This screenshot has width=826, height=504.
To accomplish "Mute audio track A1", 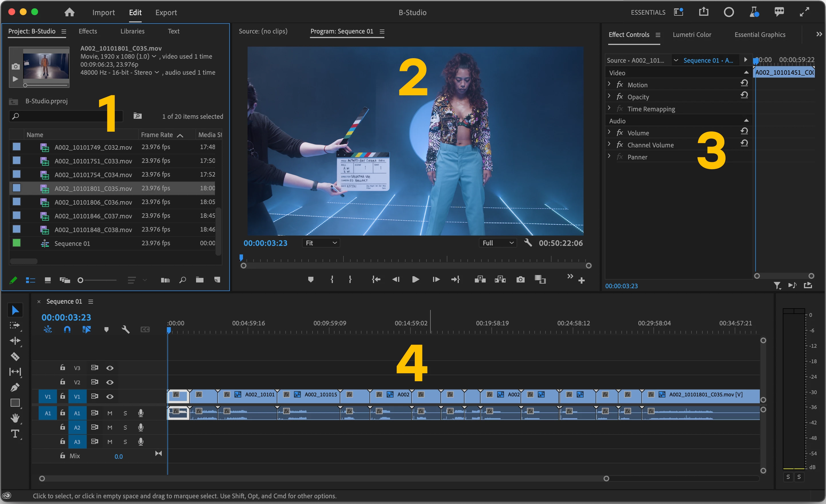I will pos(110,413).
